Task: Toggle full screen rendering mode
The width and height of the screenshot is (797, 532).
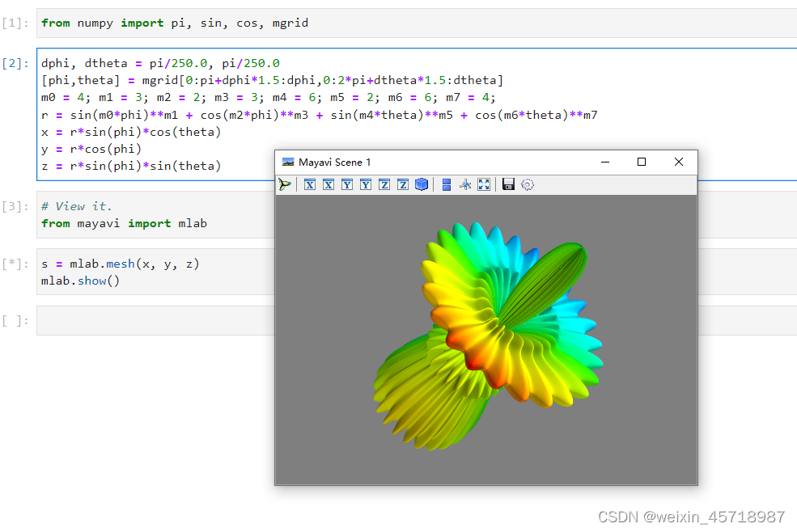Action: pyautogui.click(x=484, y=184)
